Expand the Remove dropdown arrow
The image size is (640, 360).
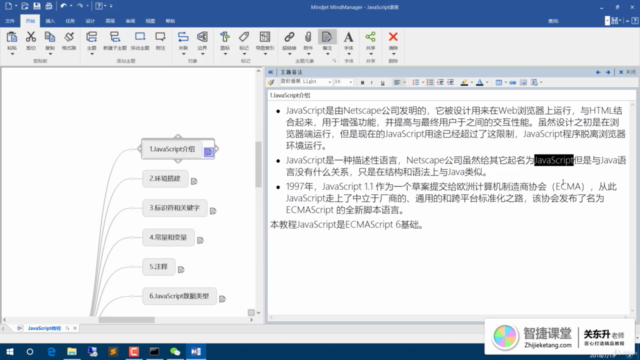point(393,54)
